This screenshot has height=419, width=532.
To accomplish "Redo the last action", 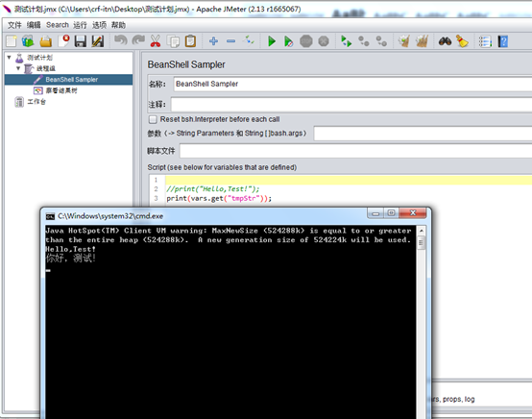I will 138,40.
